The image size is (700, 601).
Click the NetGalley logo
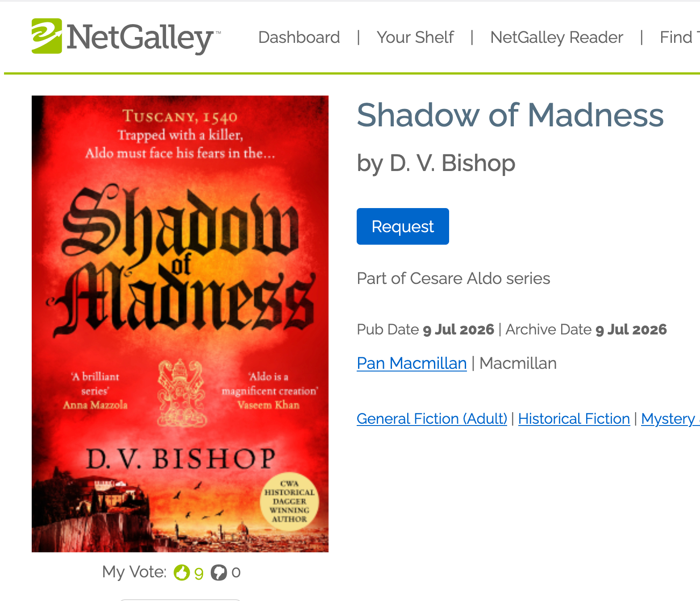pos(125,37)
